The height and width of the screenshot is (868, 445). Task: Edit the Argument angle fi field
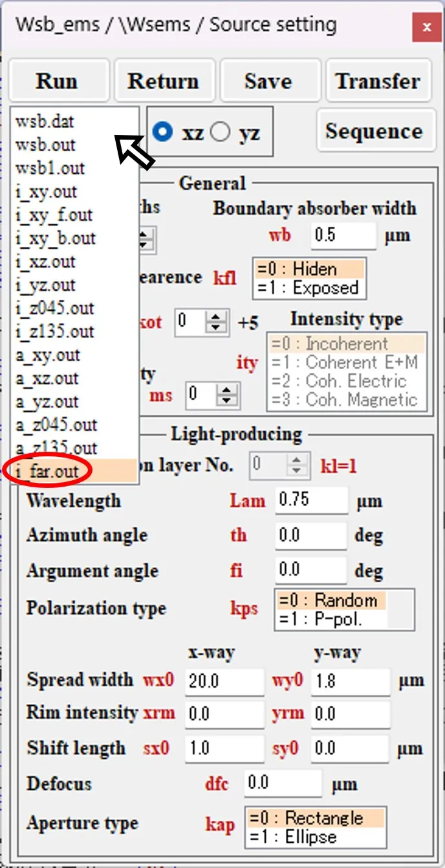click(310, 570)
